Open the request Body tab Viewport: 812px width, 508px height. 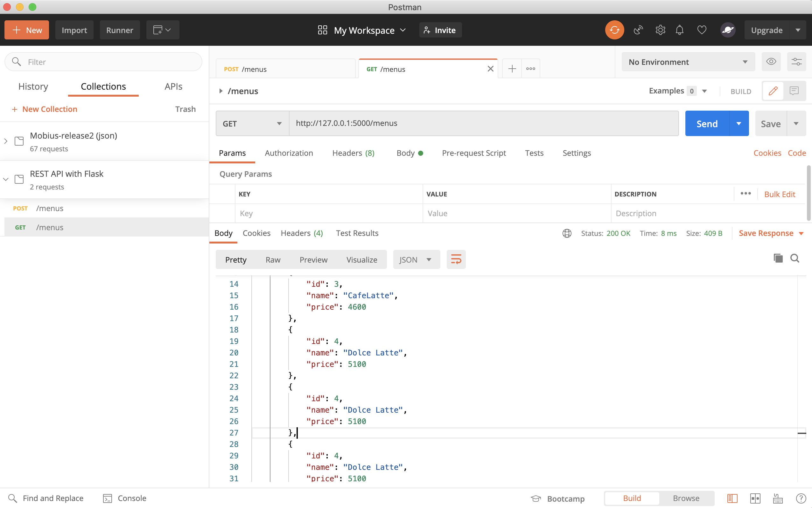(x=409, y=153)
